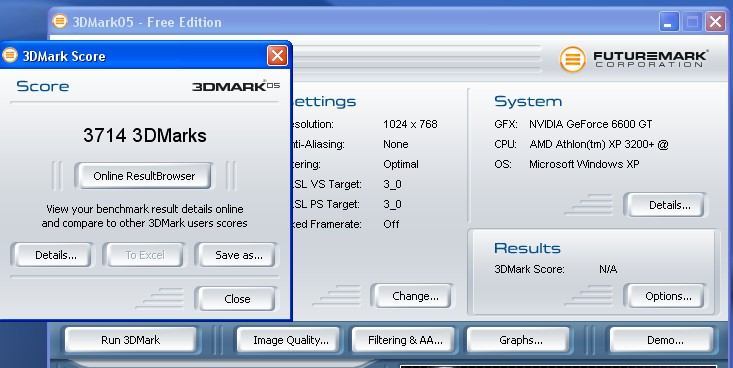Click the VS Target 3_0 value
This screenshot has width=733, height=368.
pyautogui.click(x=392, y=184)
